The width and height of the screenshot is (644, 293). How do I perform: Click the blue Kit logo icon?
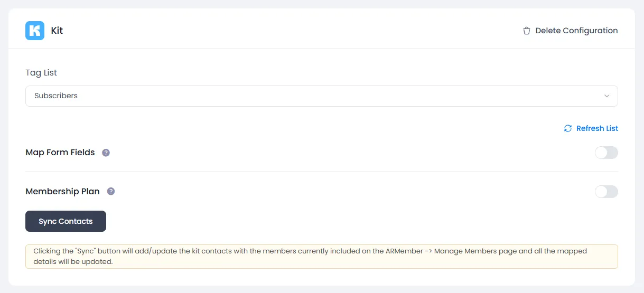pos(35,31)
